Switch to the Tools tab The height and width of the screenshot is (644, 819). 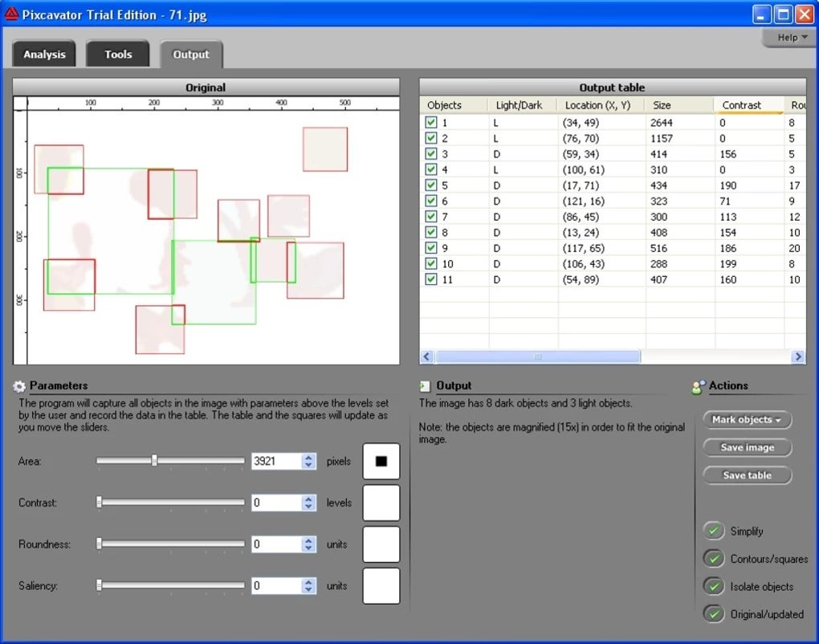coord(117,54)
